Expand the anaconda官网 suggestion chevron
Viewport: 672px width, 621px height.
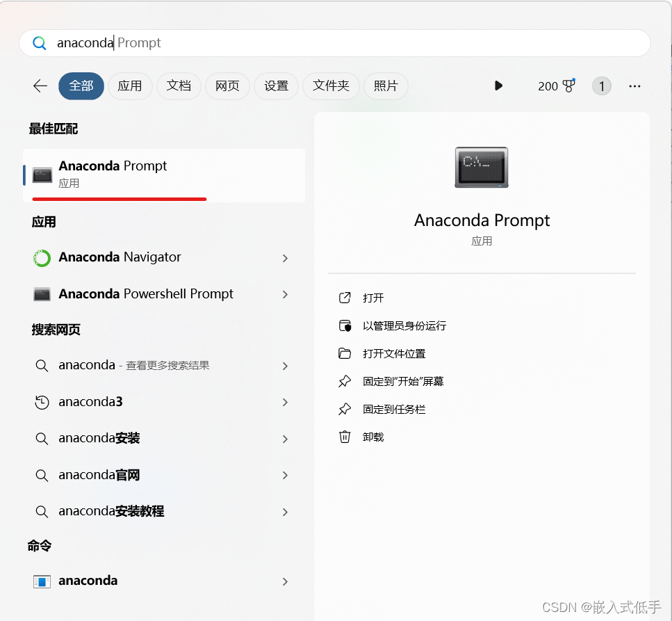tap(285, 475)
